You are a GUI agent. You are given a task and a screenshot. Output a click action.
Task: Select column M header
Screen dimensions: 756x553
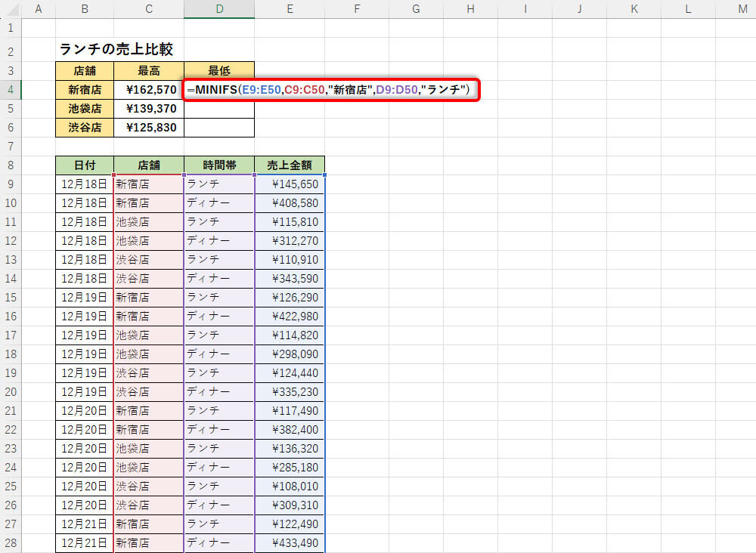[742, 9]
